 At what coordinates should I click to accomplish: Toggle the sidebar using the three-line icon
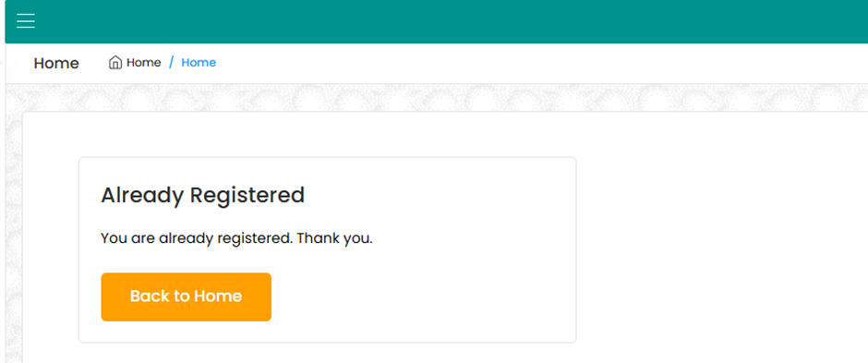pyautogui.click(x=26, y=21)
